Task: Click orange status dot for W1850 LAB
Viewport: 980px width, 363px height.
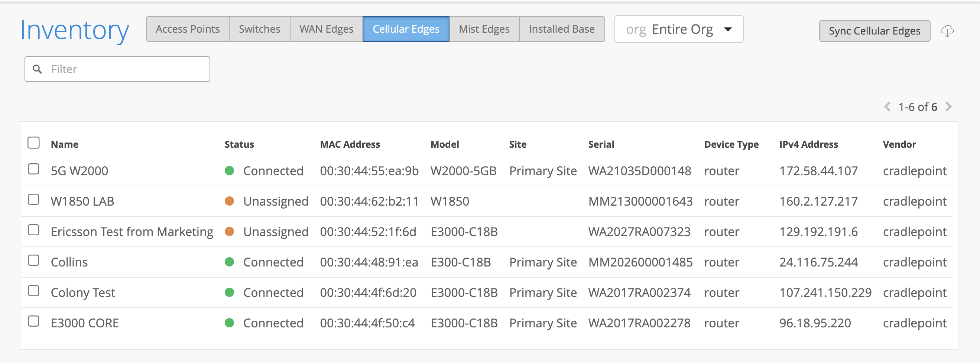Action: click(x=230, y=201)
